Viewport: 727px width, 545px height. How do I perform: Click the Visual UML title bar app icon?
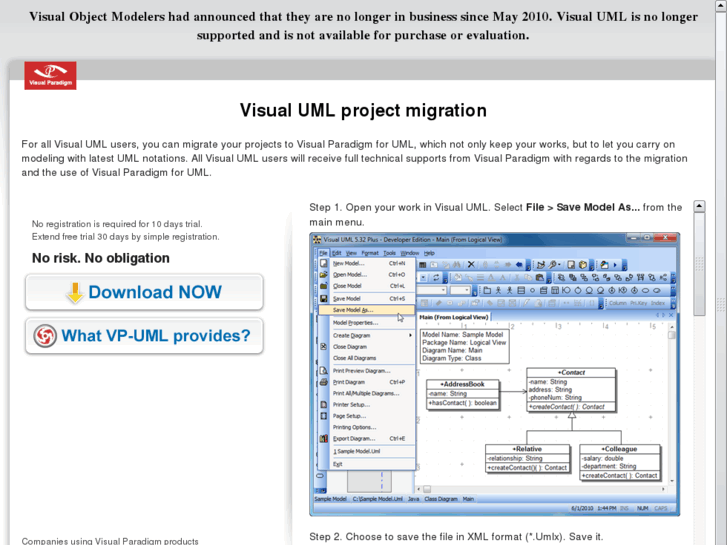[317, 239]
